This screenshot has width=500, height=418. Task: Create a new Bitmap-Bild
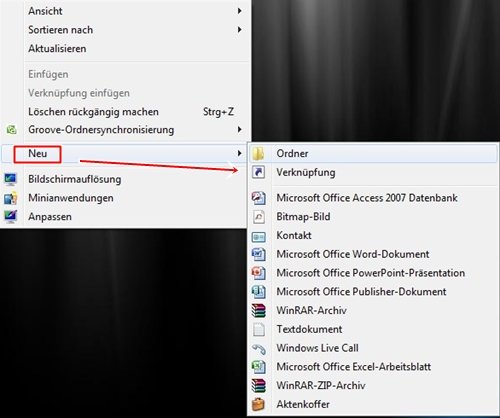373,217
